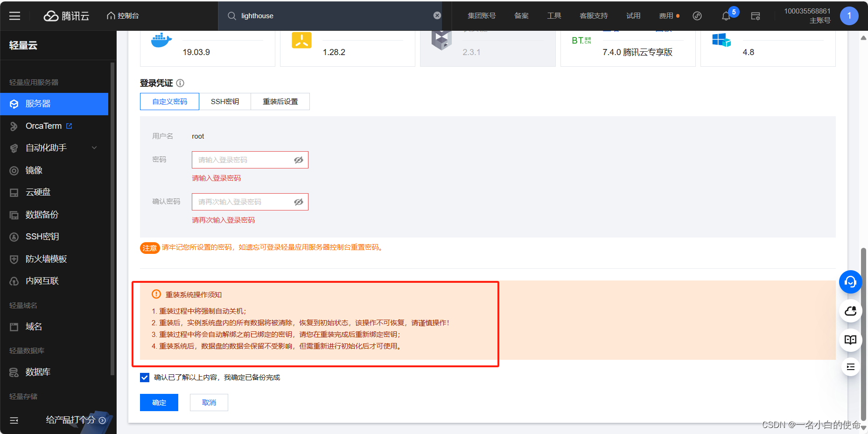Open the floating cloud assistant button
The height and width of the screenshot is (434, 868).
tap(850, 311)
